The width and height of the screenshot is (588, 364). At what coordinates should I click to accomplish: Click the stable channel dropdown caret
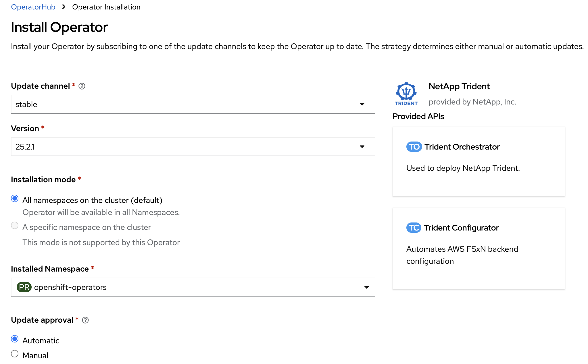click(362, 104)
